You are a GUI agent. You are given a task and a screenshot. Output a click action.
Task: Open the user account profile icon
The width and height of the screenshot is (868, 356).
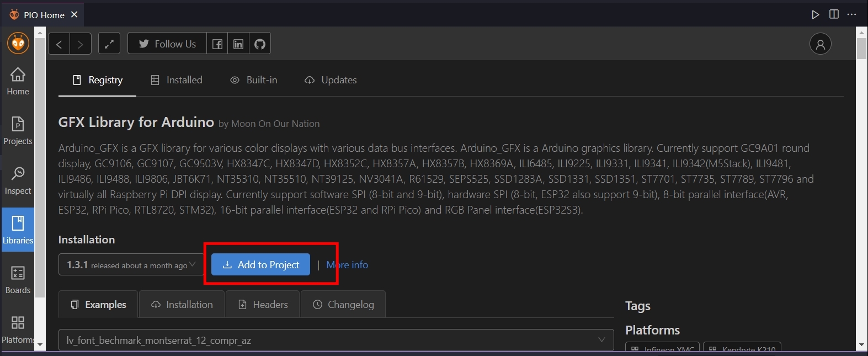(x=820, y=44)
